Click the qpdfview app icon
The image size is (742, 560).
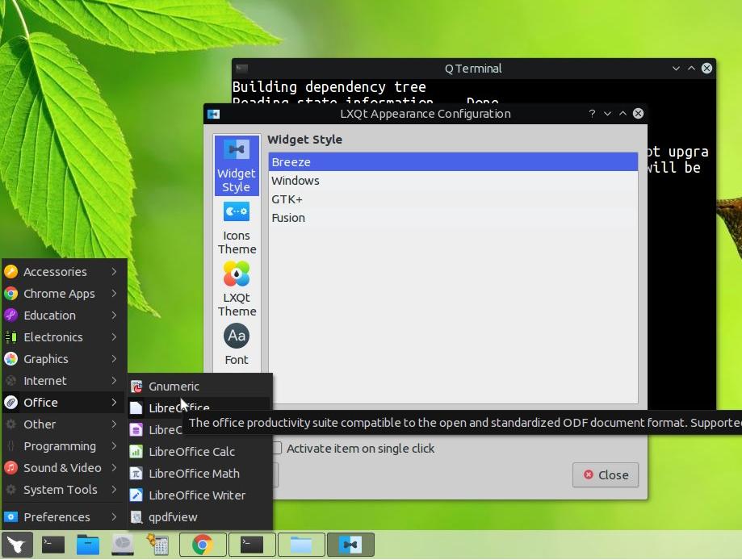click(136, 516)
